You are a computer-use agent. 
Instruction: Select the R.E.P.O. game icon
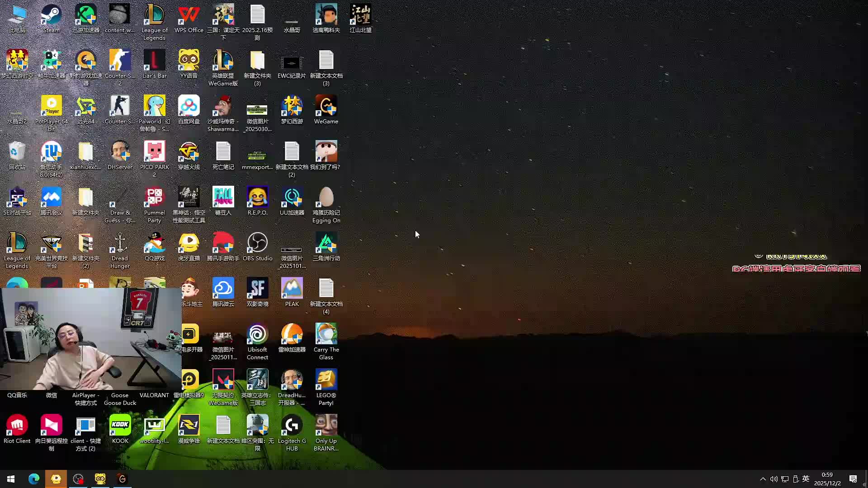(257, 198)
